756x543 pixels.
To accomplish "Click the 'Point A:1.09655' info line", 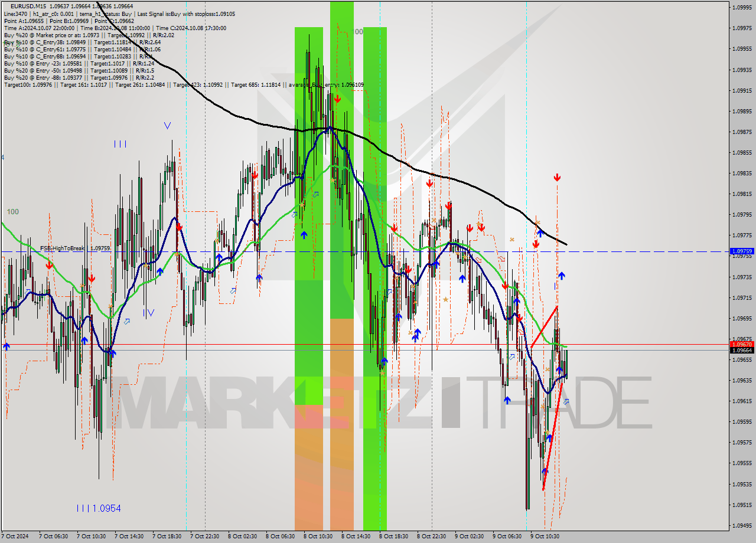I will point(69,21).
